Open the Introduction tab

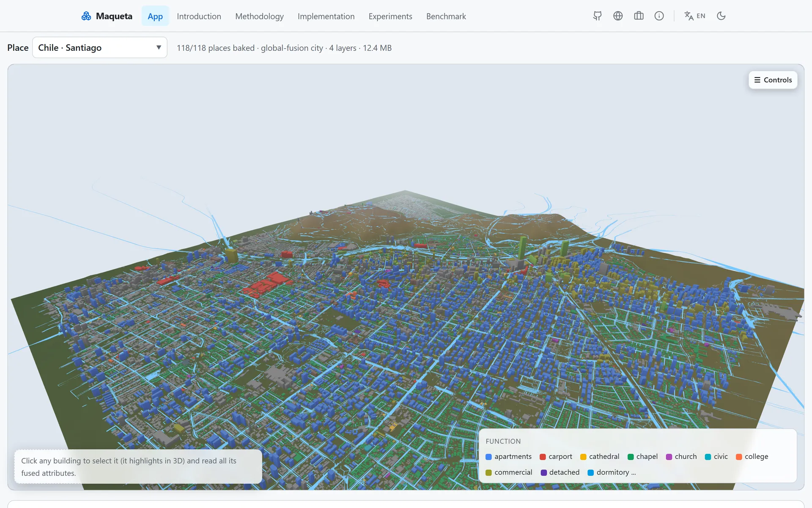[199, 16]
